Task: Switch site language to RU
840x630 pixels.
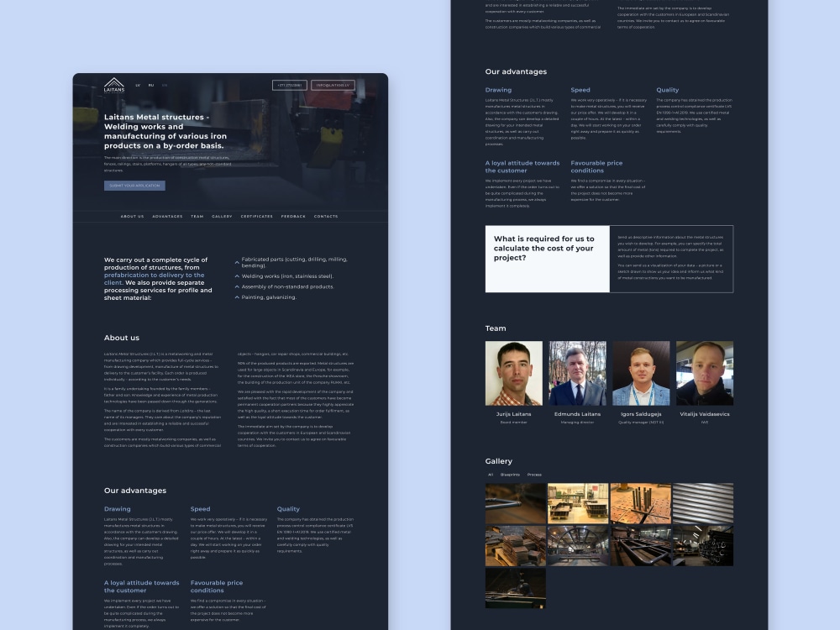Action: 151,85
